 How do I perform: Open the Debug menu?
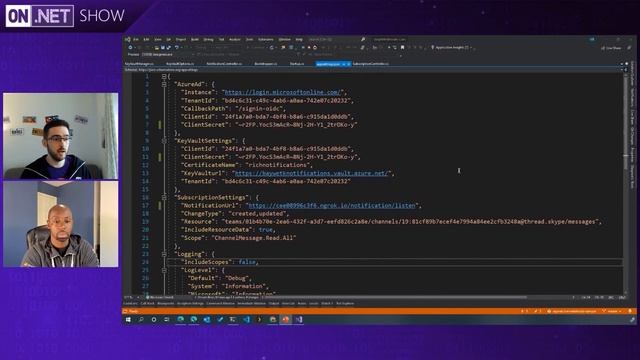(208, 40)
